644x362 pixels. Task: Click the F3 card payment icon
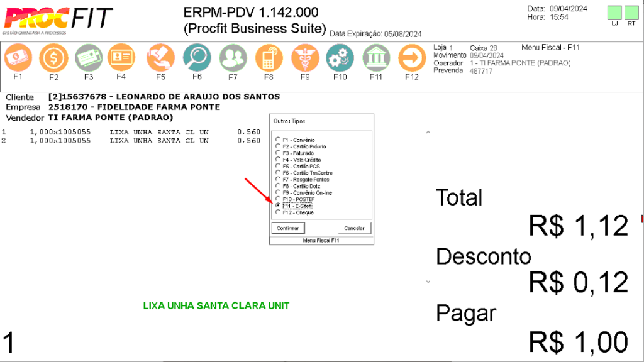[89, 58]
